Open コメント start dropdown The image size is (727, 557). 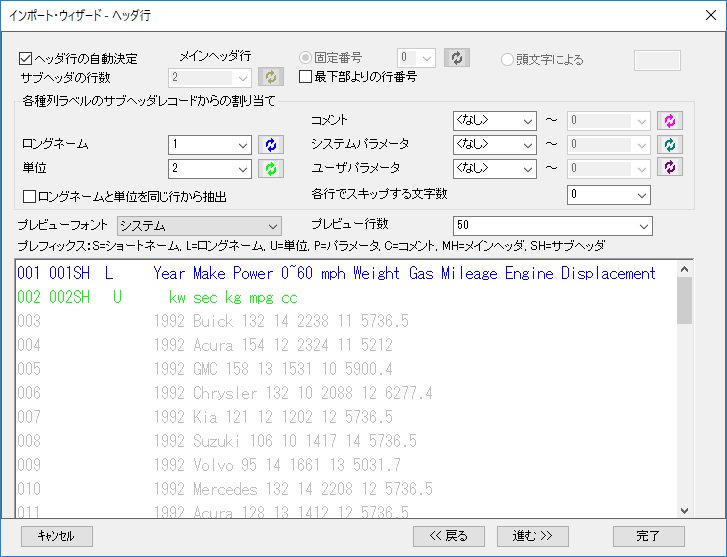495,121
